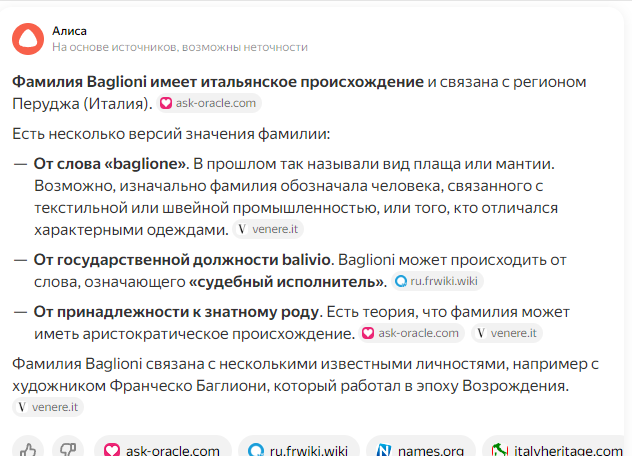Click bold text 'От слова «baglione»'
The width and height of the screenshot is (632, 456).
click(111, 162)
